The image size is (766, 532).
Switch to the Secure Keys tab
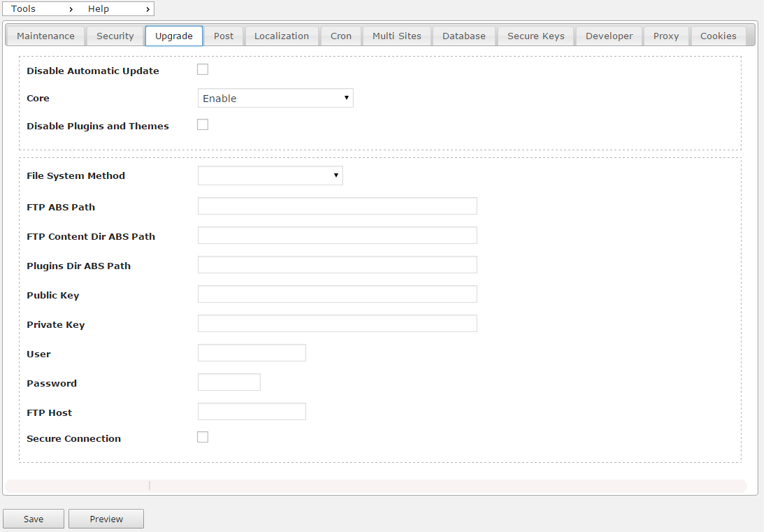click(536, 36)
